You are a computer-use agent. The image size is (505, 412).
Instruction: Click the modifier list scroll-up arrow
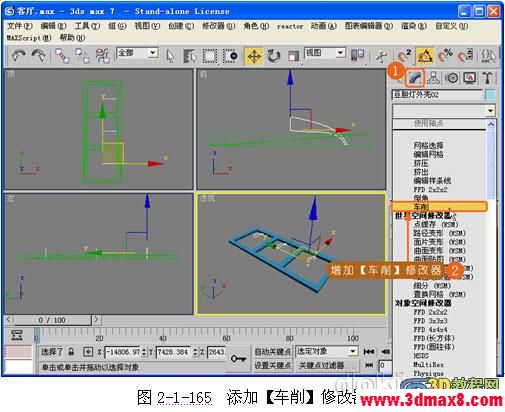491,124
